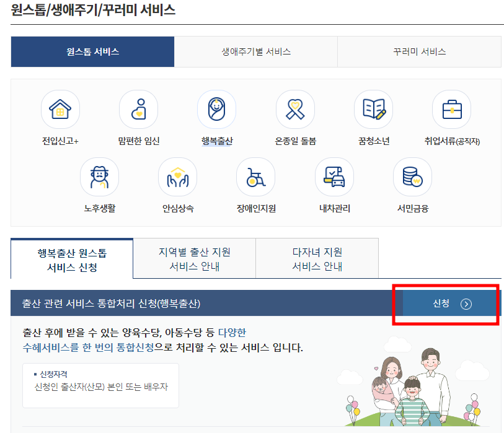This screenshot has height=433, width=504.
Task: Click the 장애인지원 wheelchair icon
Action: pyautogui.click(x=255, y=178)
